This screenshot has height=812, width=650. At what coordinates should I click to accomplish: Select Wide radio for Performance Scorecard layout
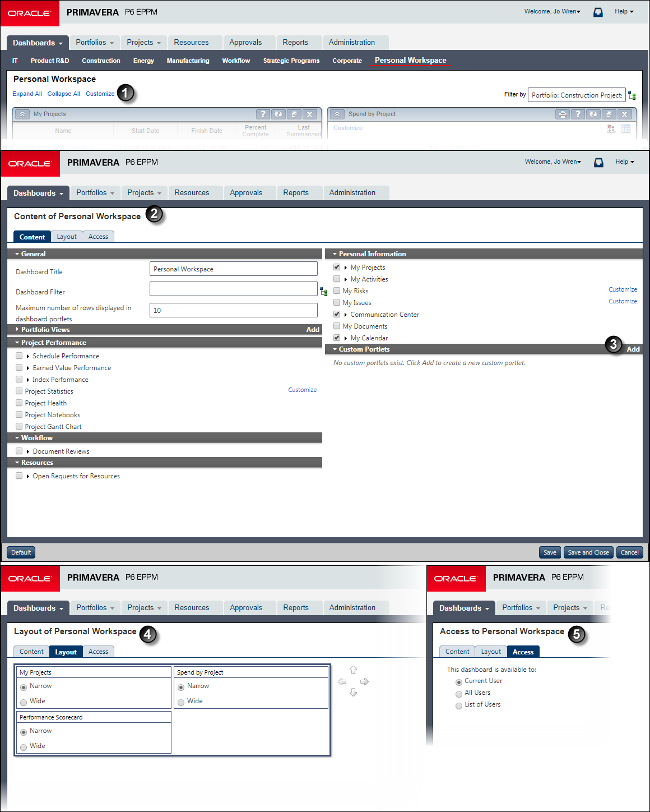click(24, 747)
